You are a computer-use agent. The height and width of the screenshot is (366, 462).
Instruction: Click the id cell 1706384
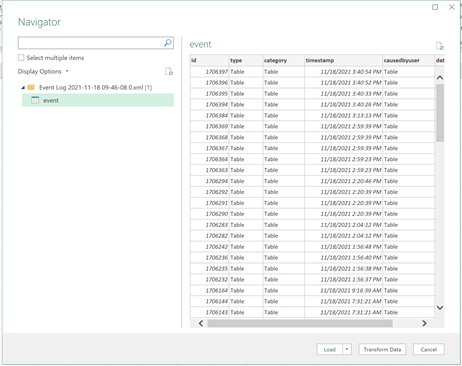coord(209,115)
